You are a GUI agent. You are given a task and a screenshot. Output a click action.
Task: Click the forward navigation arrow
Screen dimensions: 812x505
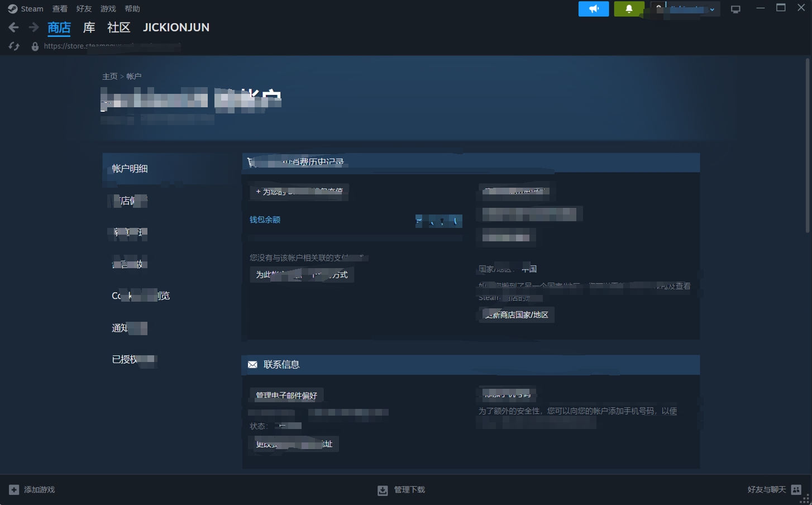pos(34,27)
